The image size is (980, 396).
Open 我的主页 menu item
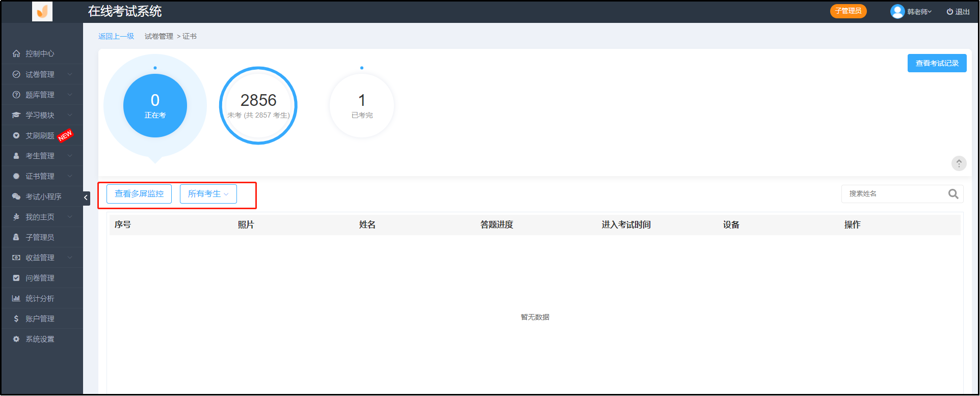point(42,217)
